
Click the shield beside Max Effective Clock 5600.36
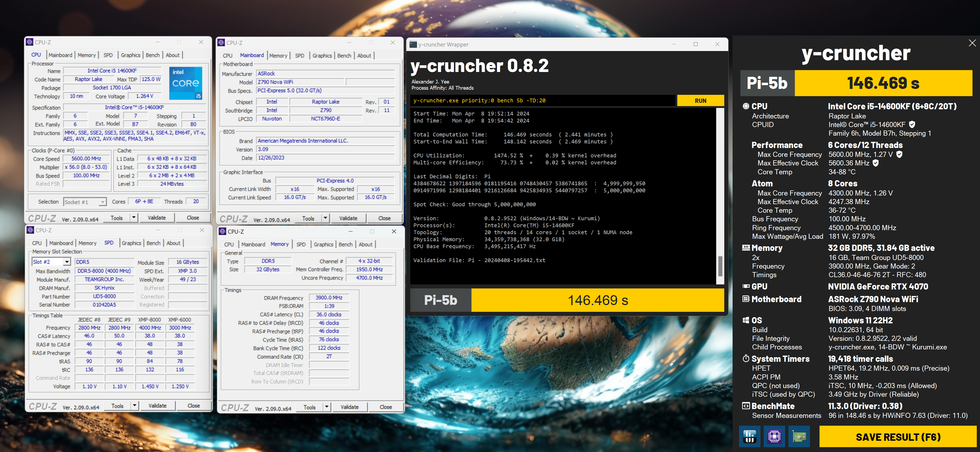click(x=875, y=163)
